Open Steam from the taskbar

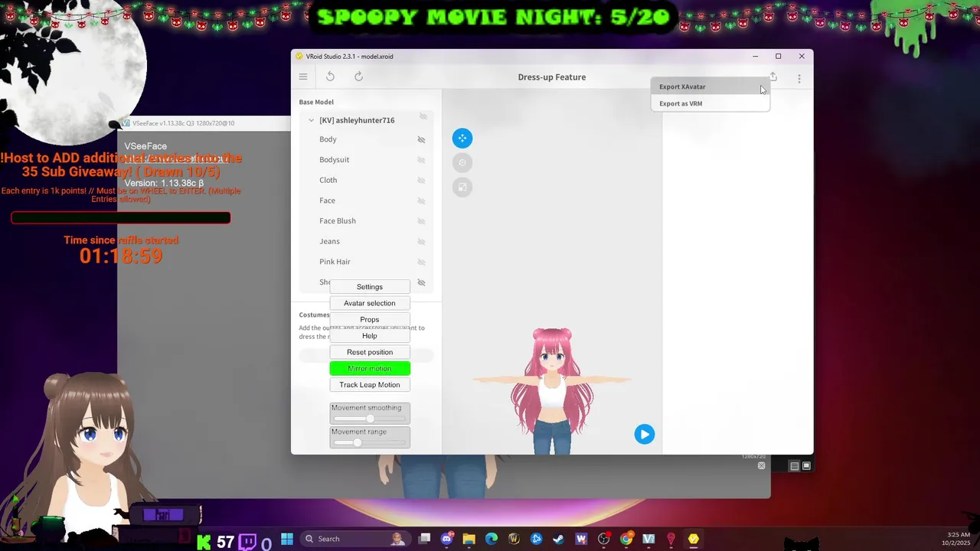pos(559,539)
